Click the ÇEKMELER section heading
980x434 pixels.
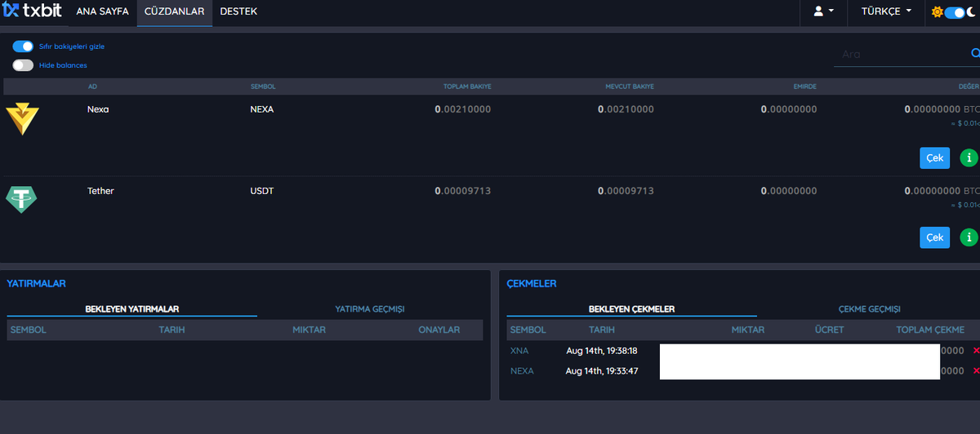(x=532, y=283)
